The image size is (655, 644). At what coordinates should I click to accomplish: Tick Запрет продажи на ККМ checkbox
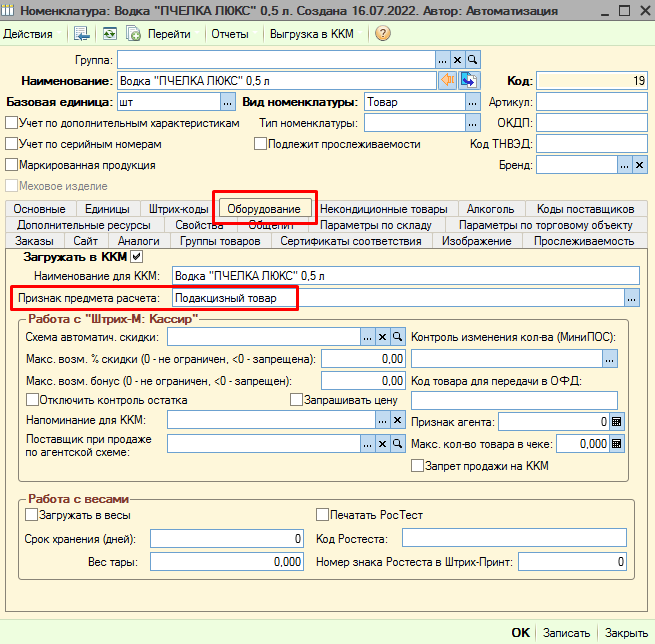coord(417,465)
